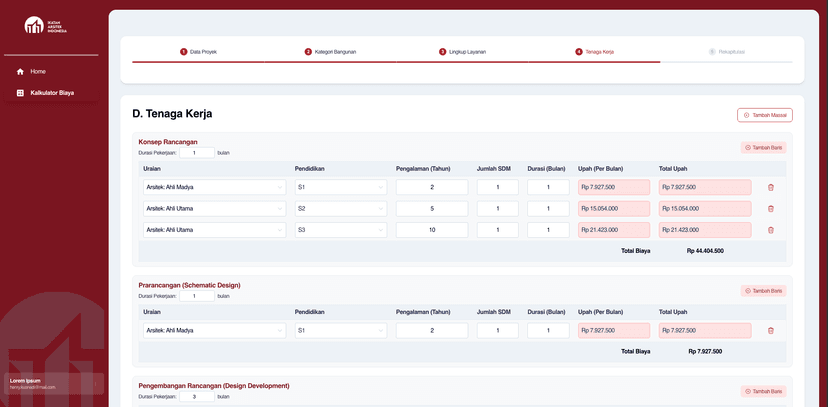
Task: Open Uraian dropdown in first Konsep Rancangan row
Action: (x=214, y=187)
